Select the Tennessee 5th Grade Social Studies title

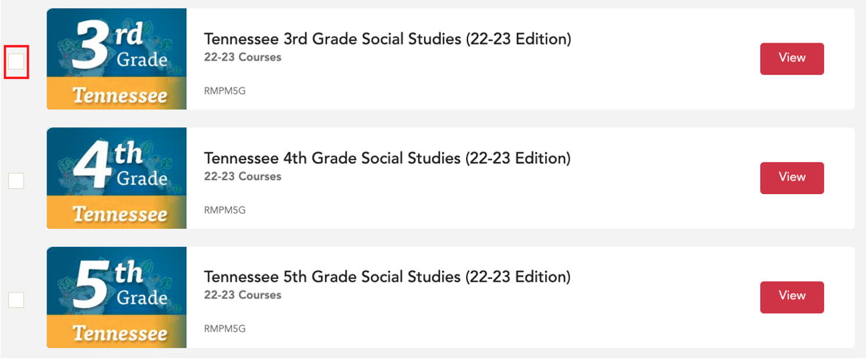tap(388, 277)
